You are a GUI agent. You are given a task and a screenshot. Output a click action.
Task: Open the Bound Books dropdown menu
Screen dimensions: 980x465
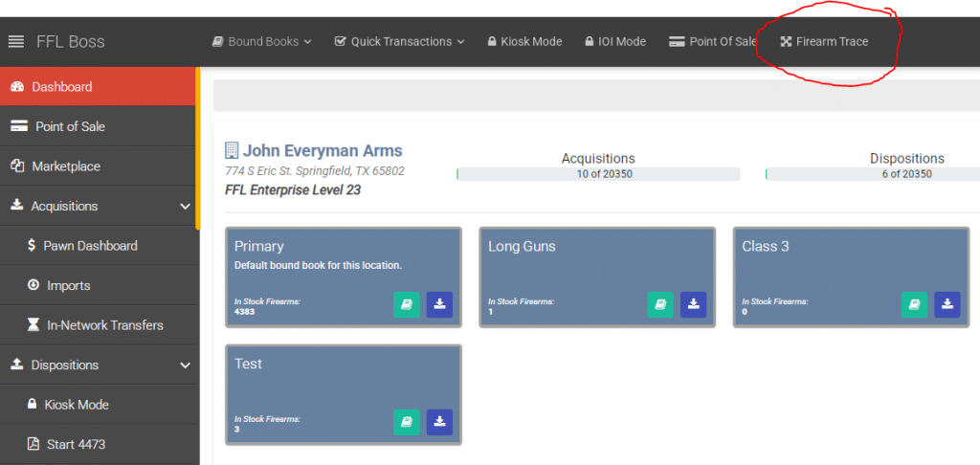click(x=262, y=42)
